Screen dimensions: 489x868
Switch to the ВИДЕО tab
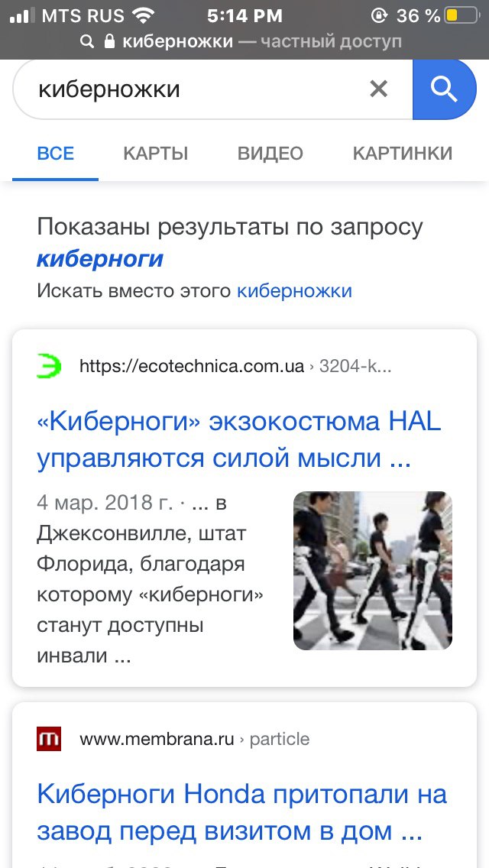270,154
